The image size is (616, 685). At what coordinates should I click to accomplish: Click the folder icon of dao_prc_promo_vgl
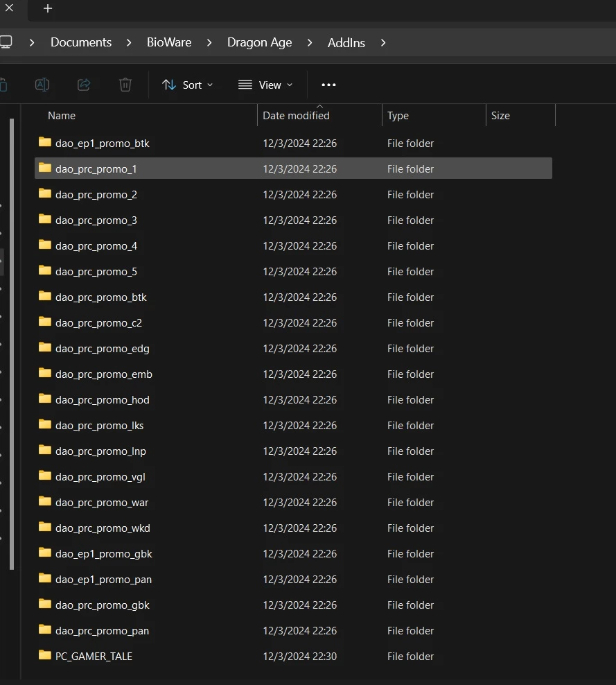click(x=45, y=476)
